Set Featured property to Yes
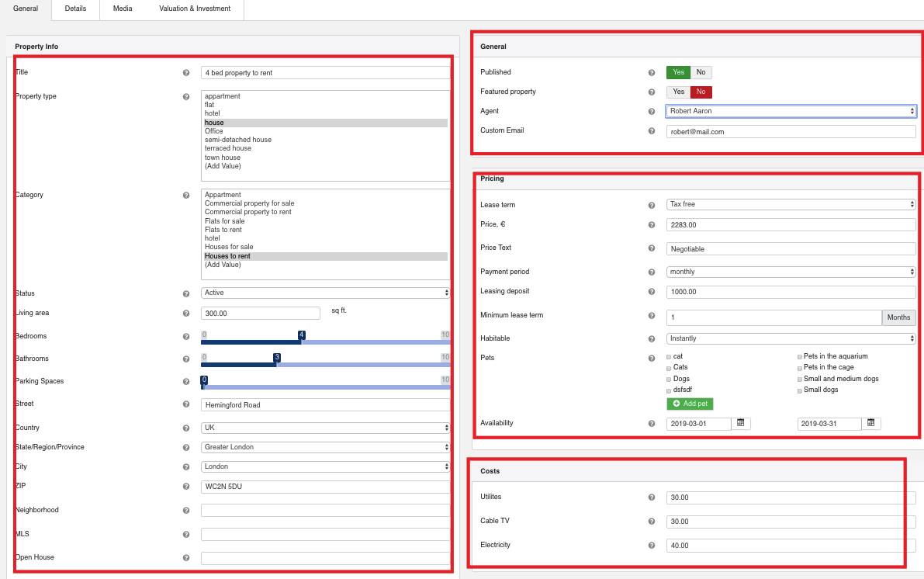The width and height of the screenshot is (924, 579). 678,92
